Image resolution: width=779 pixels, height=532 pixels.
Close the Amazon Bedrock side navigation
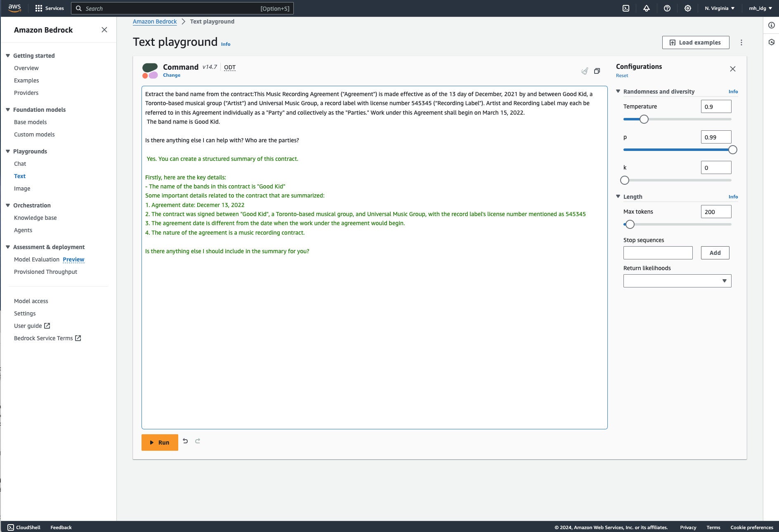tap(104, 30)
